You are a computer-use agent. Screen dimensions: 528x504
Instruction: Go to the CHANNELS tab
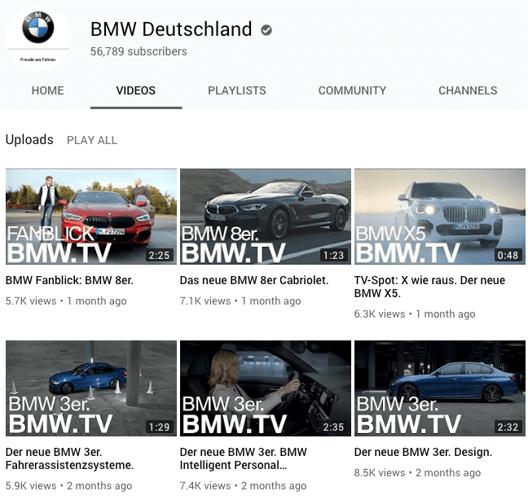pyautogui.click(x=468, y=91)
